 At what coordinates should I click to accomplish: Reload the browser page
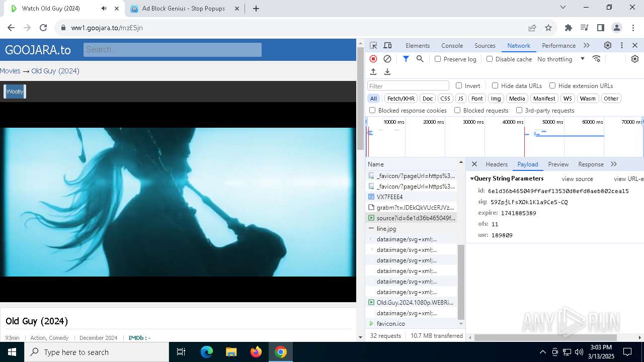(43, 28)
